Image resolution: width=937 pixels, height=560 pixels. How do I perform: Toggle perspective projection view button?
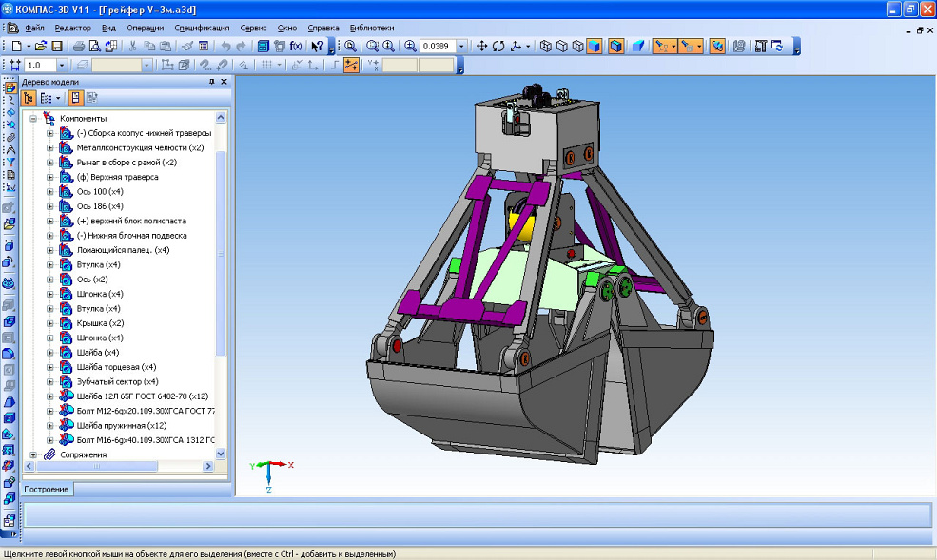coord(637,46)
